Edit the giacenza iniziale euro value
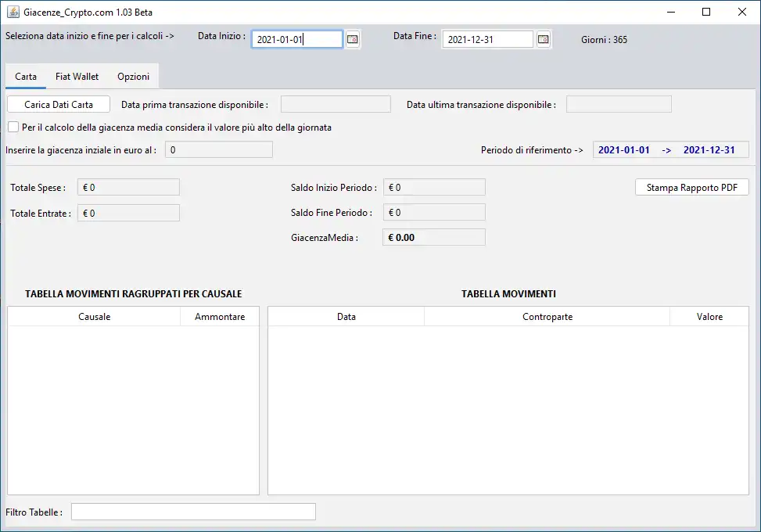 tap(218, 149)
